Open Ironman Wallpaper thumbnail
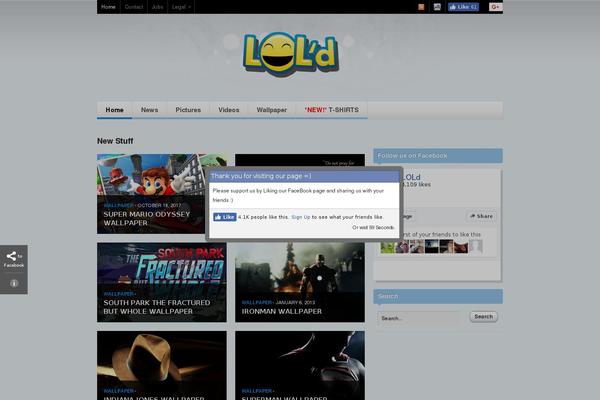The image size is (600, 400). pyautogui.click(x=300, y=282)
